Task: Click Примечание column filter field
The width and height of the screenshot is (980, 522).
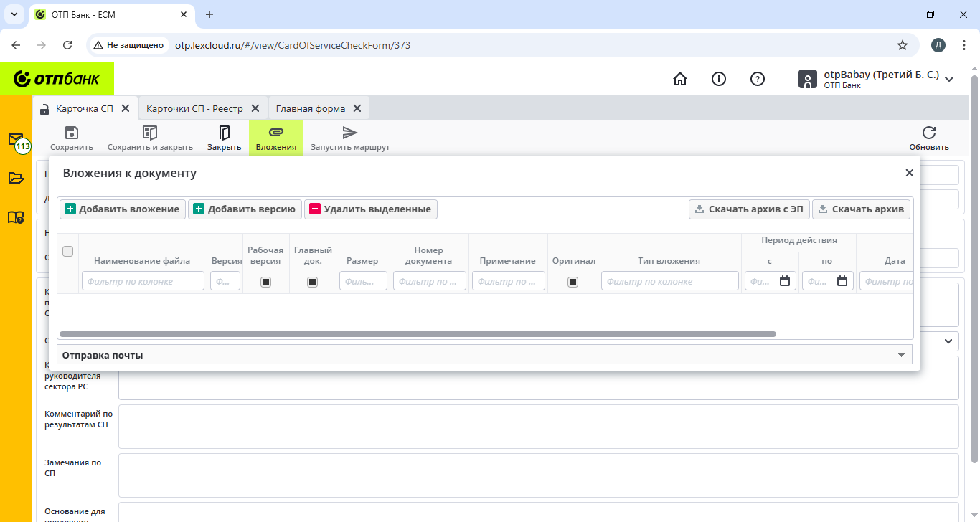Action: 509,282
